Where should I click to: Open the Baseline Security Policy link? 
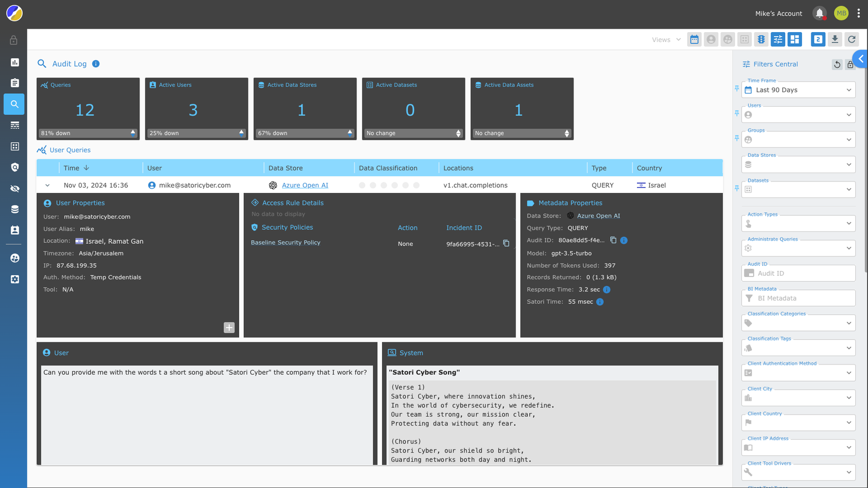[285, 243]
